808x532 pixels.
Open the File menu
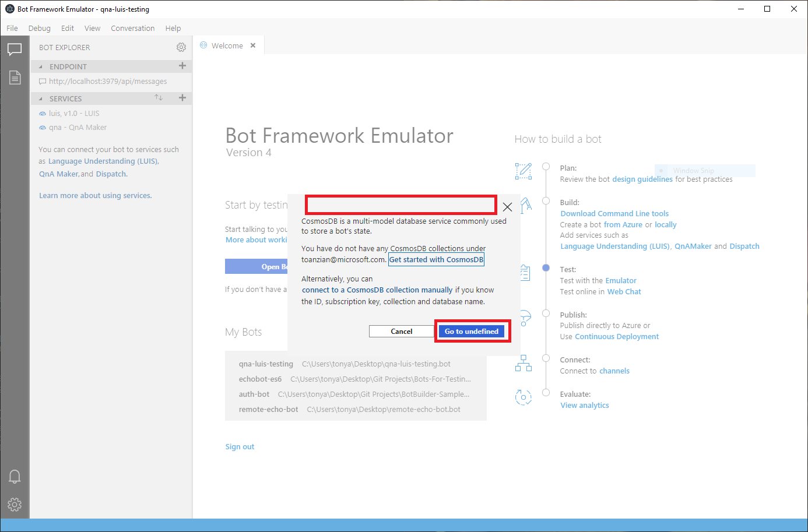(x=12, y=28)
